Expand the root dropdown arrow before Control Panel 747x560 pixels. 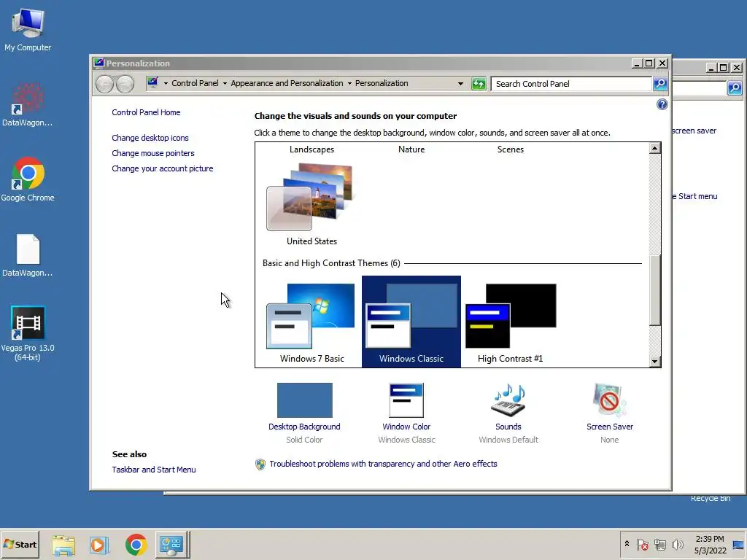pos(166,83)
